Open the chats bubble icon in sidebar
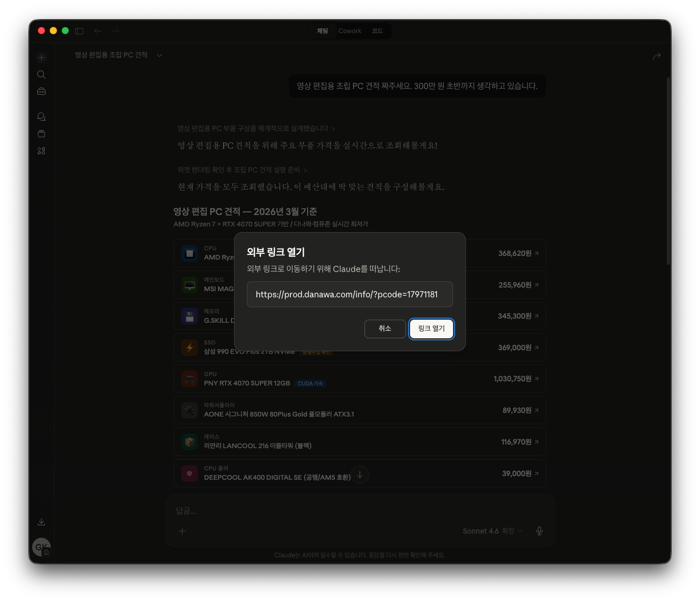Viewport: 700px width, 602px height. coord(41,117)
